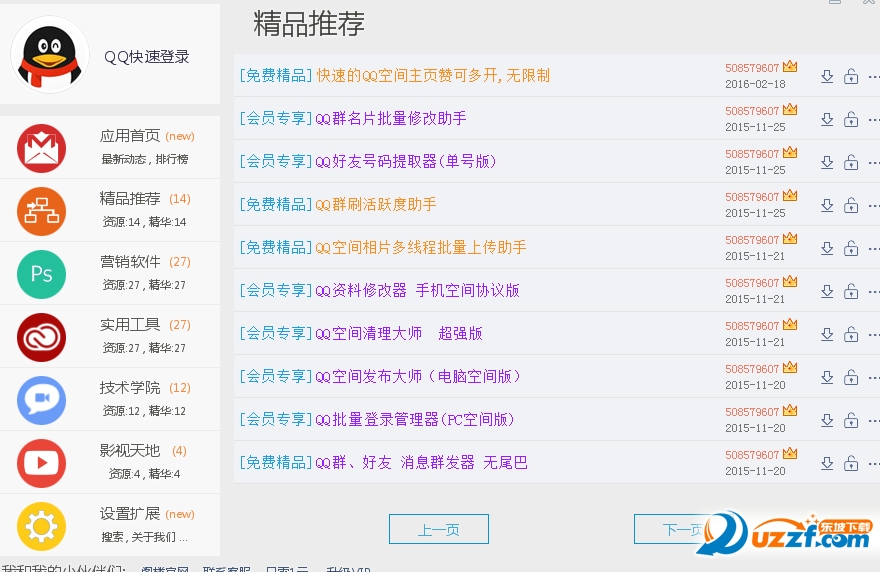880x572 pixels.
Task: Click lock icon for QQ空间相片多线程批量上传助手
Action: point(851,248)
